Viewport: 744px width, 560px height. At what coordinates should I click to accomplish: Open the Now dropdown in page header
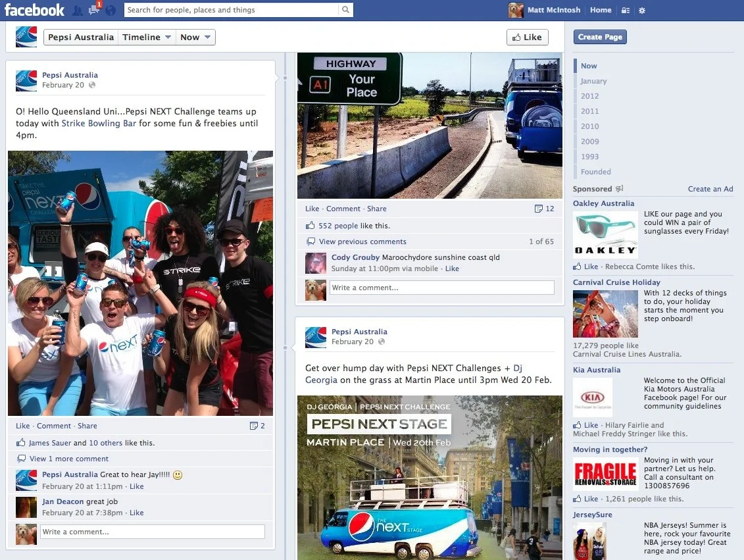195,37
